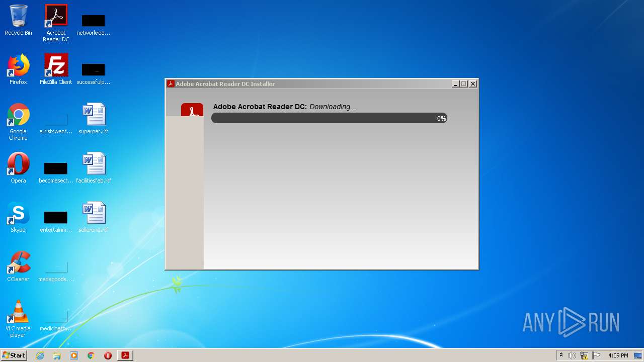Click the Show desktop button
Viewport: 644px width, 362px height.
pyautogui.click(x=638, y=355)
